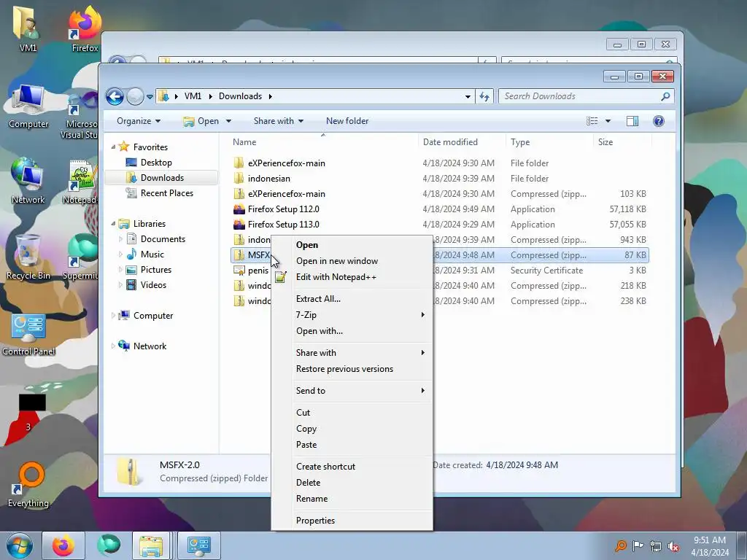Choose Restore previous versions
747x560 pixels.
352,368
